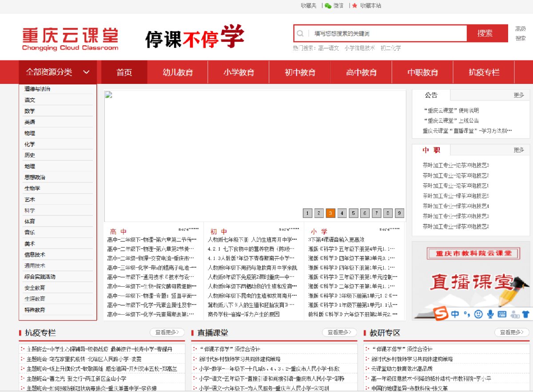533x392 pixels.
Task: Open the Sogou soft keyboard icon
Action: pos(502,314)
